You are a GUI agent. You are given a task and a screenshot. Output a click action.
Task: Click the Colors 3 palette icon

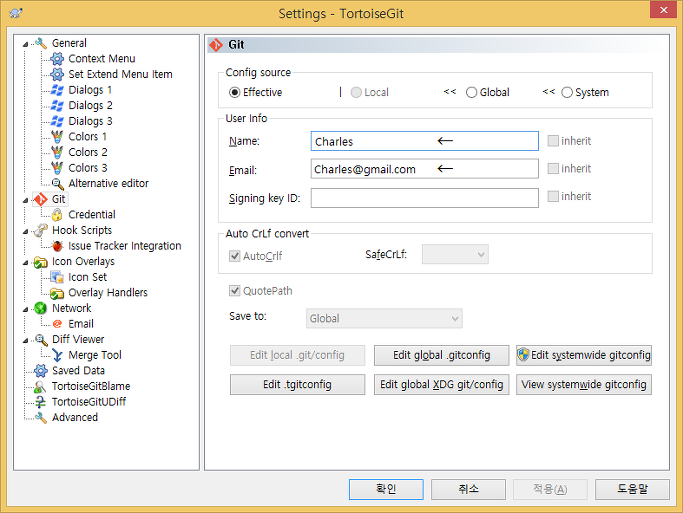click(57, 168)
